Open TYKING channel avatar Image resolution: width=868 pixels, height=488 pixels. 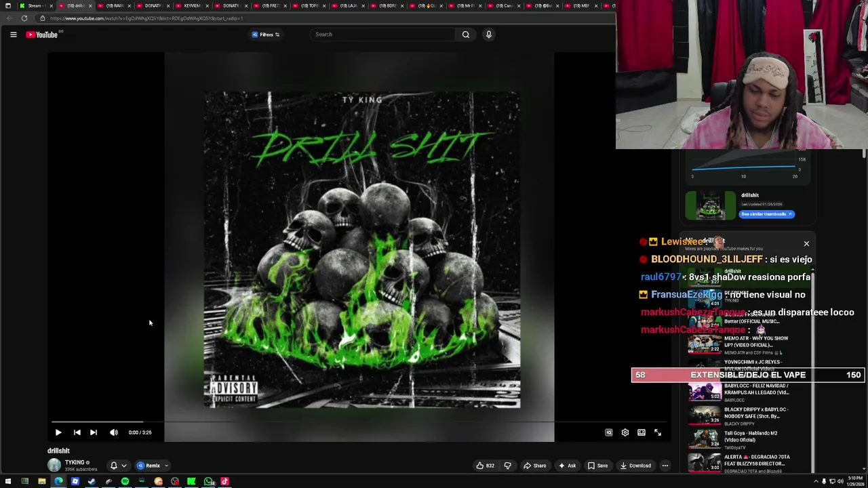point(54,465)
